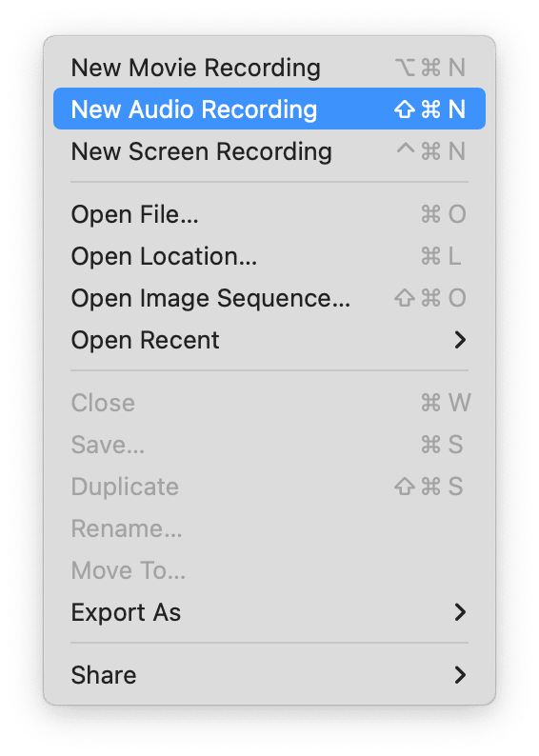The width and height of the screenshot is (539, 756).
Task: Click the Command-L shortcut hint
Action: (x=441, y=256)
